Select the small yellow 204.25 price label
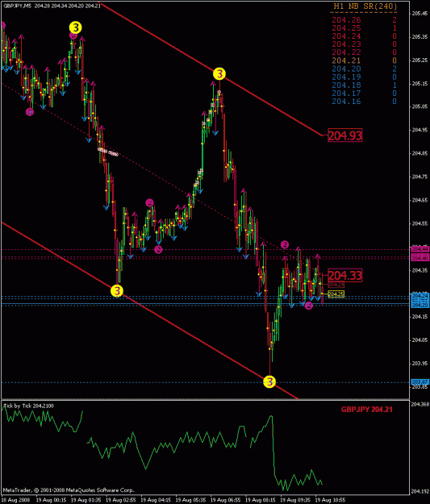 click(336, 294)
